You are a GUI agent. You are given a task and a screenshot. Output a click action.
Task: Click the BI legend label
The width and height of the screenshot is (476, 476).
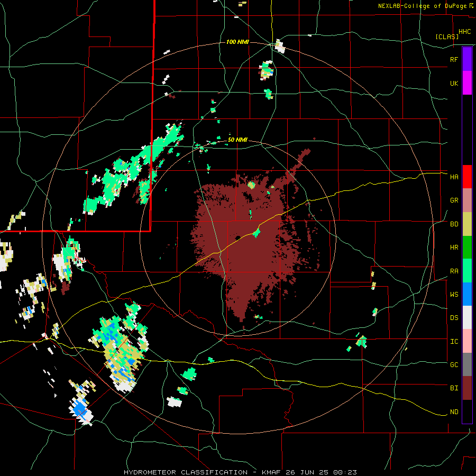point(454,388)
